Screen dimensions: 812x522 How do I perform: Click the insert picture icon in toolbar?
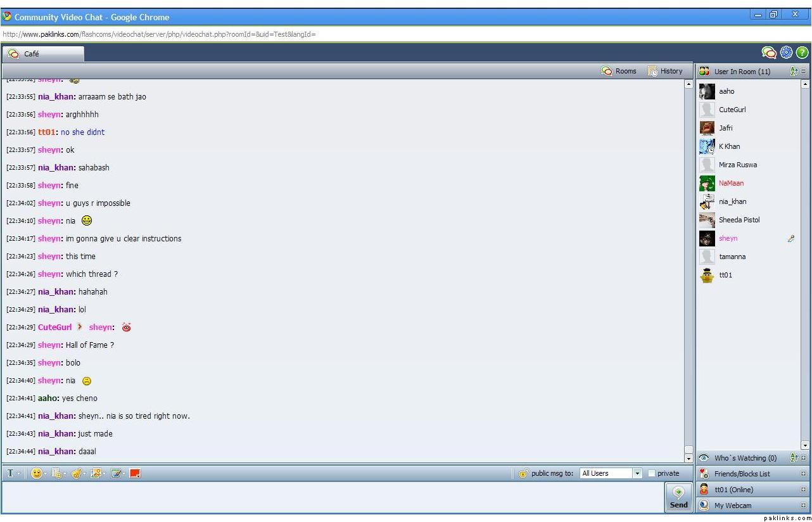[x=96, y=473]
